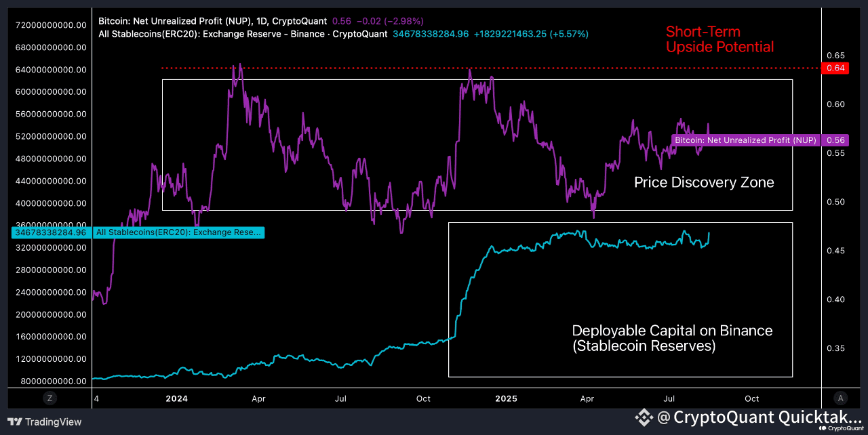Screen dimensions: 868x435
Task: Click the 64000000000.00 axis value
Action: click(50, 70)
